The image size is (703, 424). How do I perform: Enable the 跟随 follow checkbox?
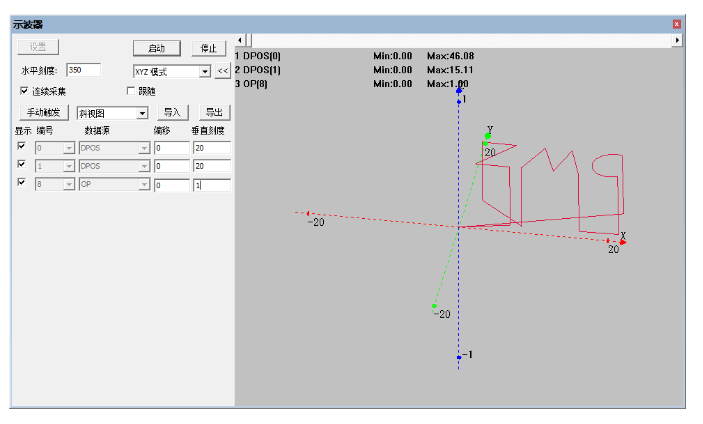[130, 91]
